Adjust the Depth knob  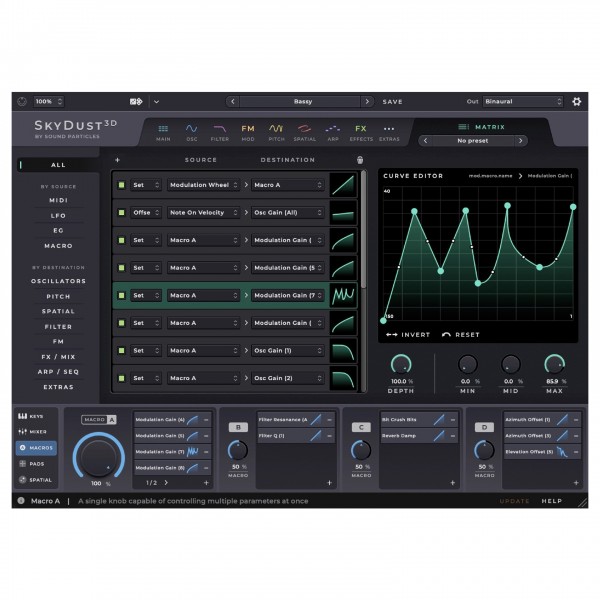tap(401, 364)
